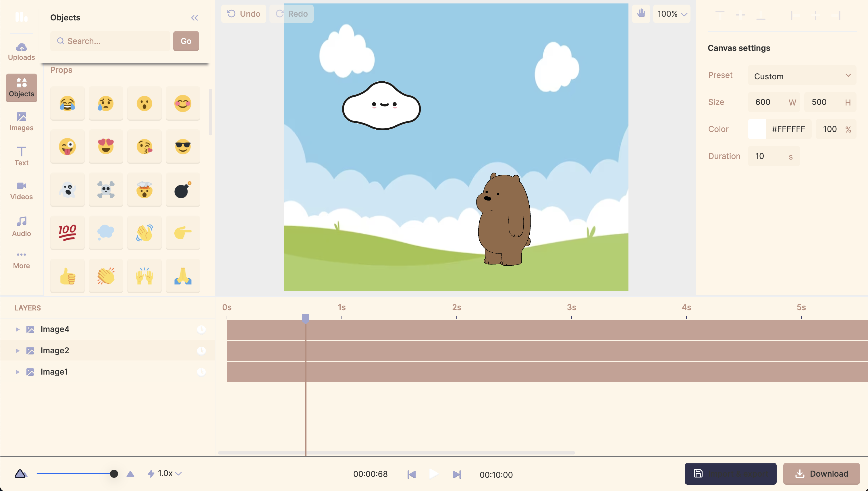Open the Videos sidebar tab
868x491 pixels.
point(21,191)
